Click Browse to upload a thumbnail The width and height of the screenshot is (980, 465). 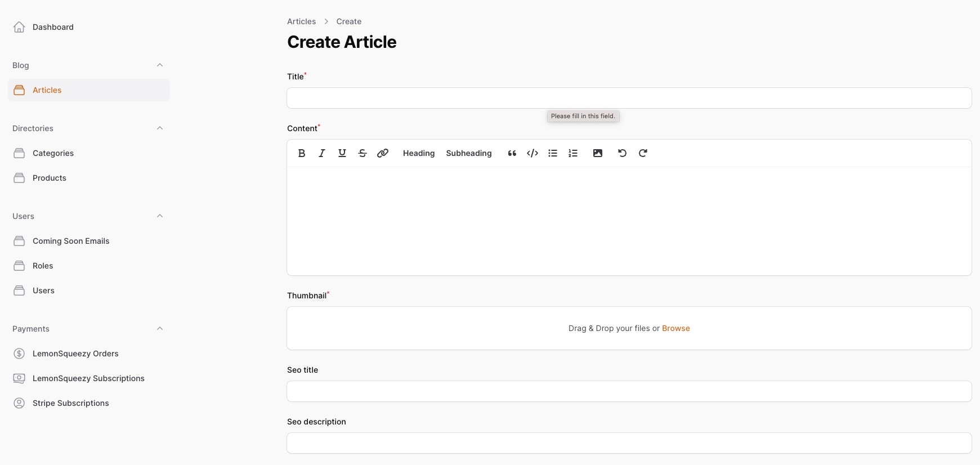click(676, 328)
